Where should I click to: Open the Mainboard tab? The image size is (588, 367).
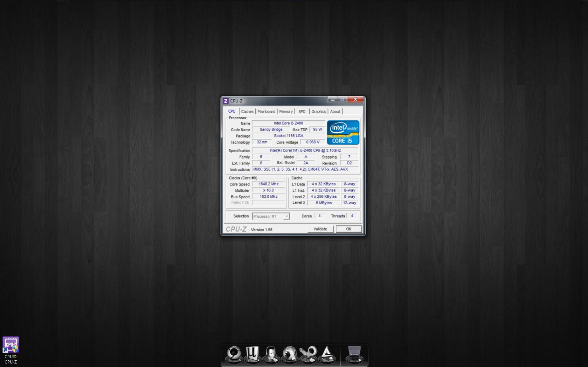pyautogui.click(x=266, y=112)
